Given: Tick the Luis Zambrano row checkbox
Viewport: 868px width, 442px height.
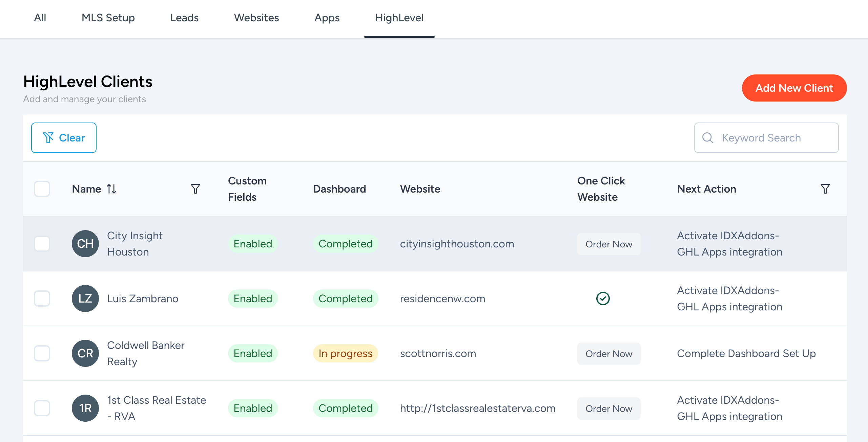Looking at the screenshot, I should [x=42, y=299].
